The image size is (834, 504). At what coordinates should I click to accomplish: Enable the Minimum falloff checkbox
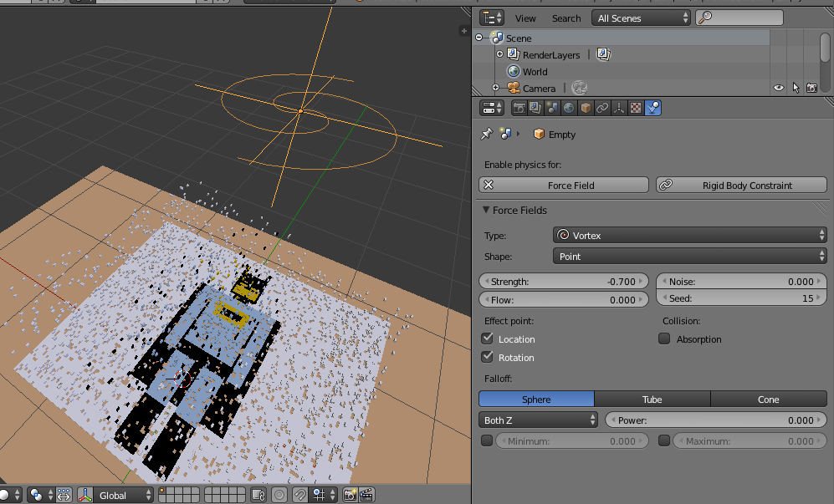(x=487, y=440)
